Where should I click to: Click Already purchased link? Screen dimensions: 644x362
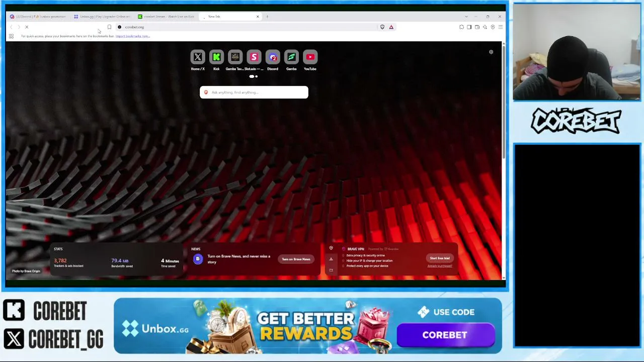coord(440,266)
